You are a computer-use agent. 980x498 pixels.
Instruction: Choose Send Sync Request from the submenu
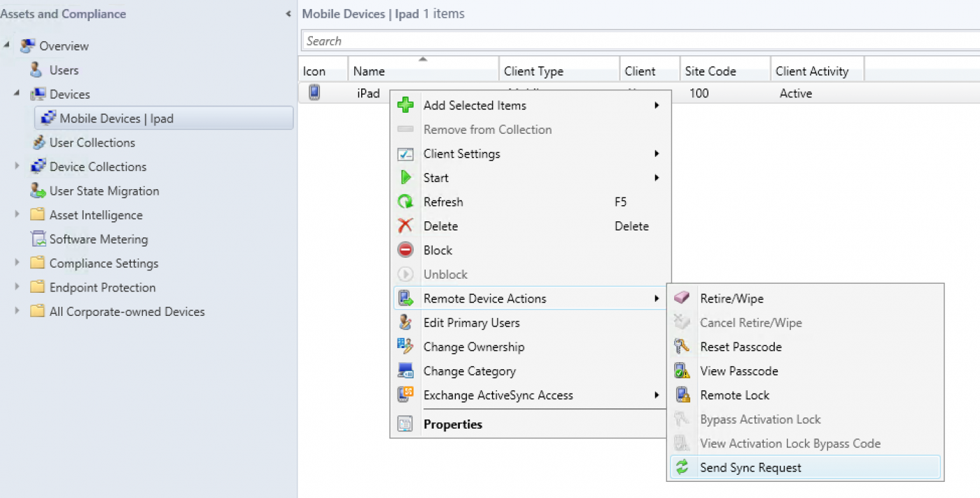(751, 467)
